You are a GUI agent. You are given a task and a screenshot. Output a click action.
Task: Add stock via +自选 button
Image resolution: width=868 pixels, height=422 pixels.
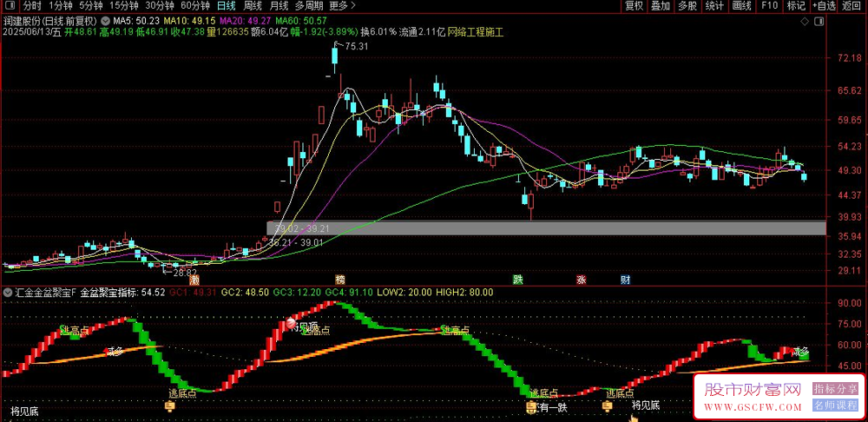pyautogui.click(x=825, y=6)
